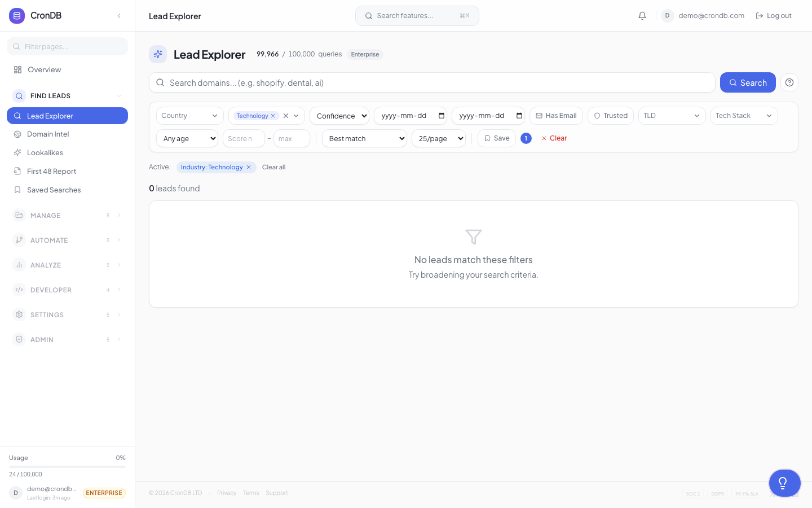Viewport: 812px width, 508px height.
Task: Collapse the sidebar with the chevron
Action: 119,16
